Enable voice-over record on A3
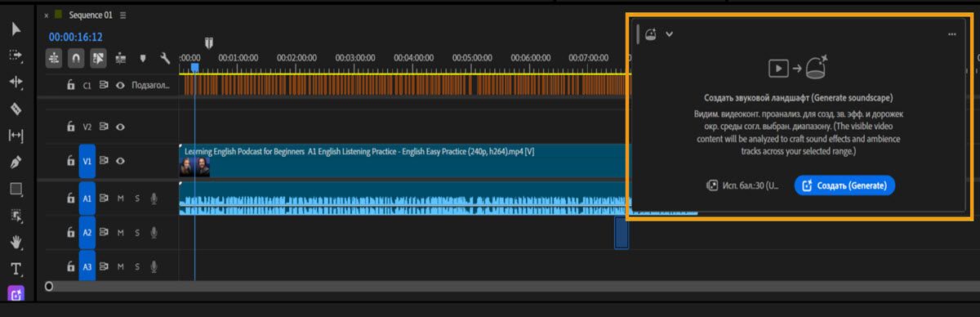 click(x=154, y=266)
